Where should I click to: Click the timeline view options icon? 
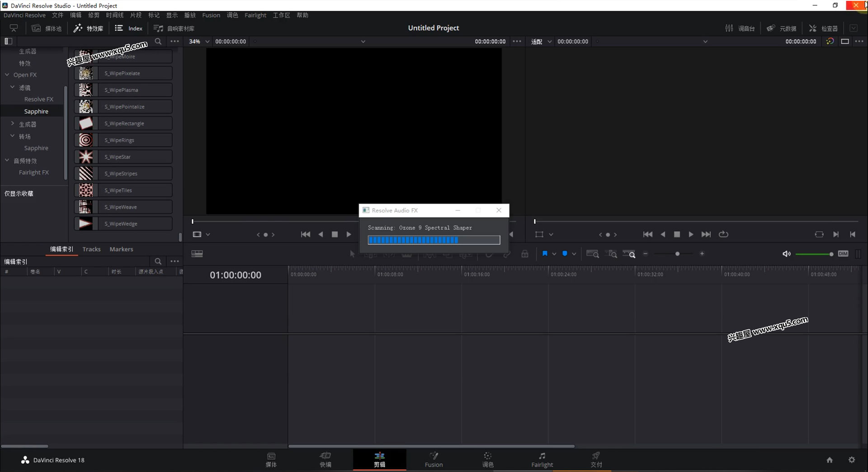[197, 254]
